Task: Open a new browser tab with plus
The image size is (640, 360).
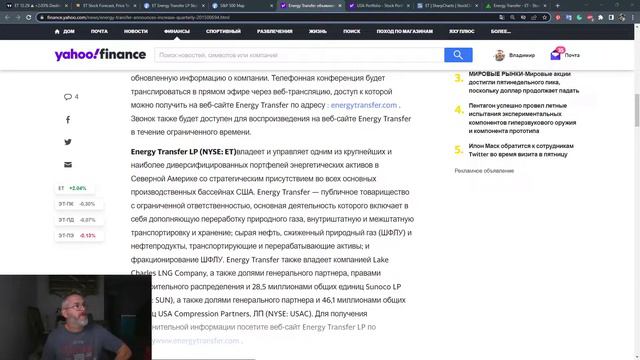Action: click(558, 6)
